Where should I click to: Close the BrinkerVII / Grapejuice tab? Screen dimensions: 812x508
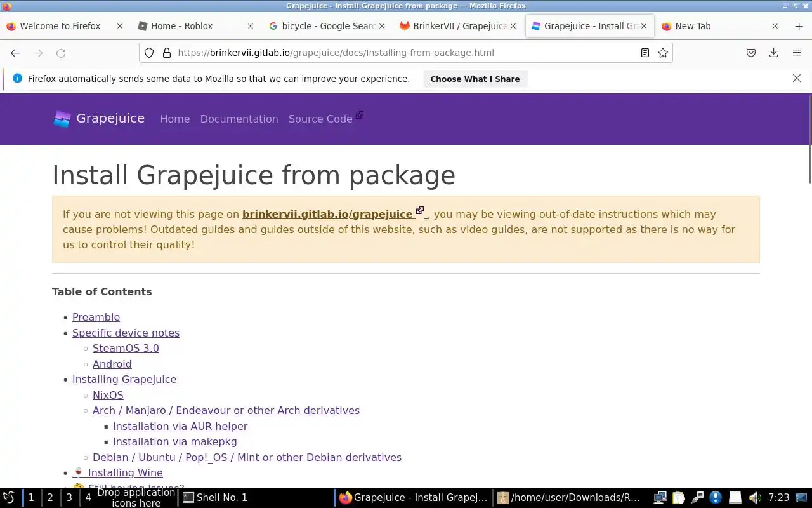(513, 26)
